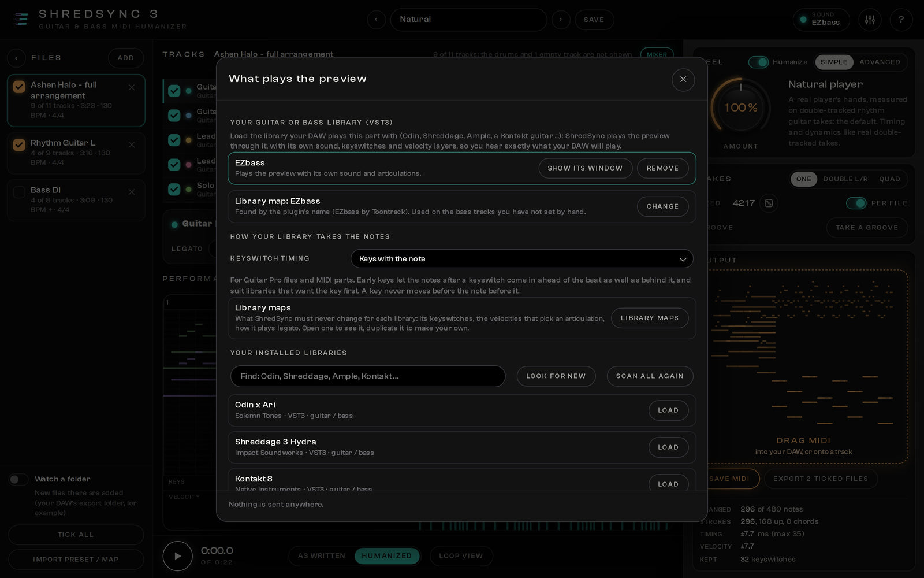Click Take A Groove button
The width and height of the screenshot is (924, 578).
pos(867,228)
